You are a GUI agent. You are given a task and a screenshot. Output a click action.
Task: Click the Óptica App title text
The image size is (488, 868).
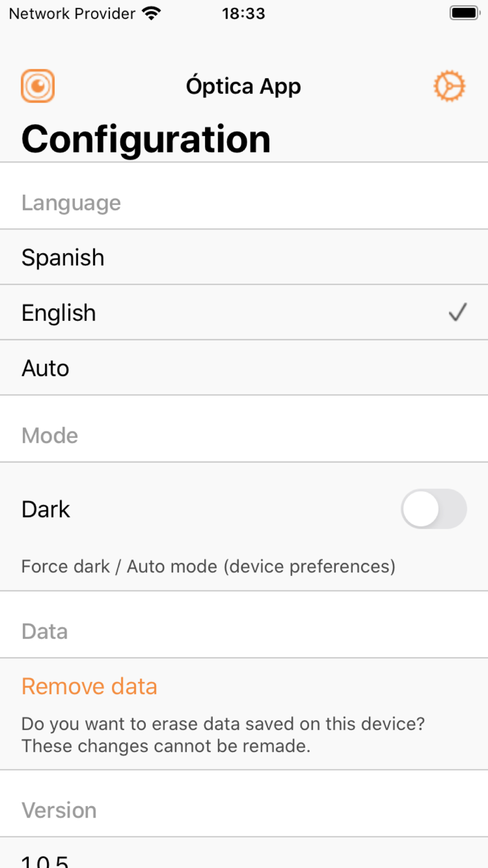point(244,86)
